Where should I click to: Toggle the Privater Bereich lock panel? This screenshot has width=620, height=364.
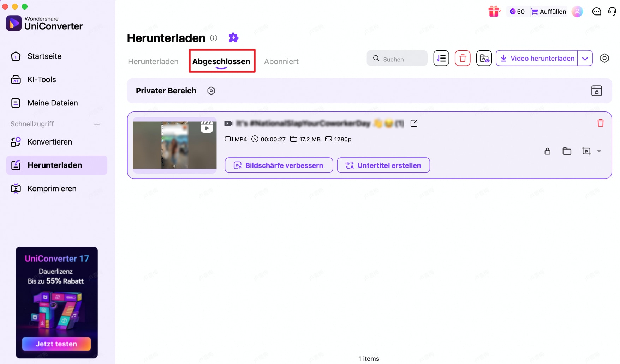[596, 91]
